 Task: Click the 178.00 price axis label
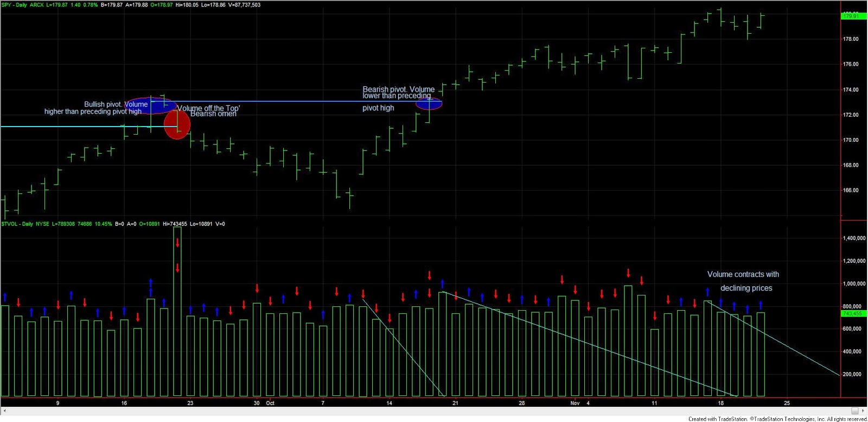(x=851, y=39)
